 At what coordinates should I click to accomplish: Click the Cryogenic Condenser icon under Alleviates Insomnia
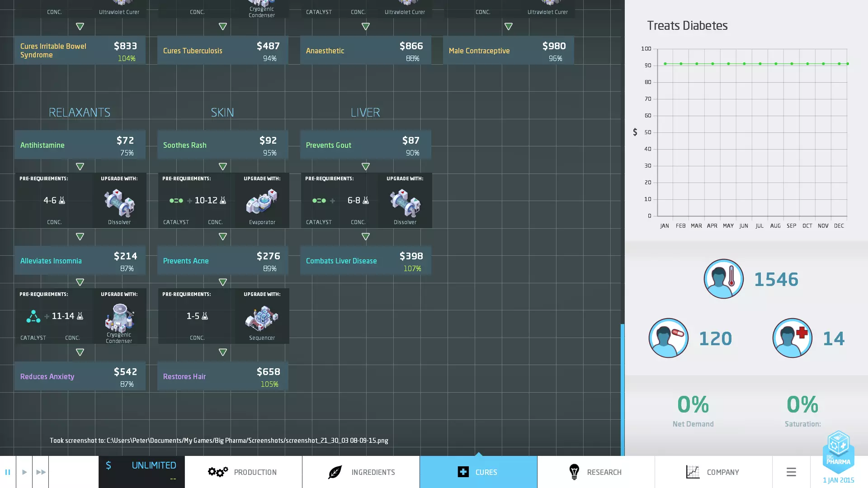[119, 317]
